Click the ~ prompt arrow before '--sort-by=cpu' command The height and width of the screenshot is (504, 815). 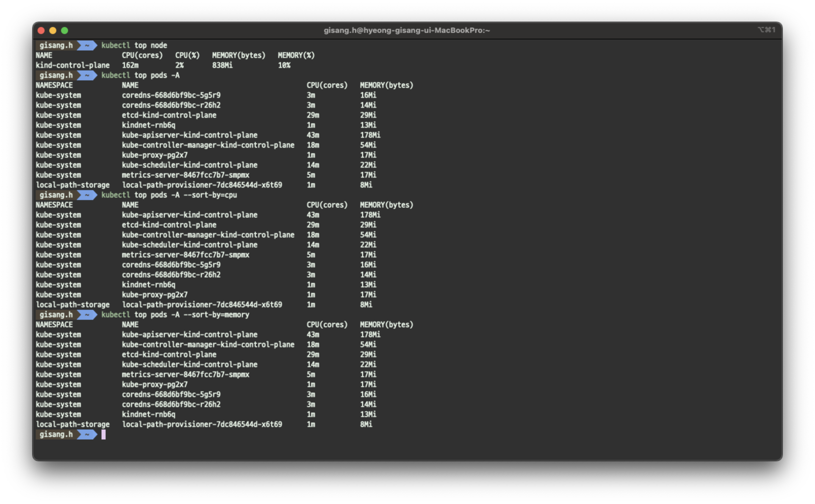[x=87, y=195]
